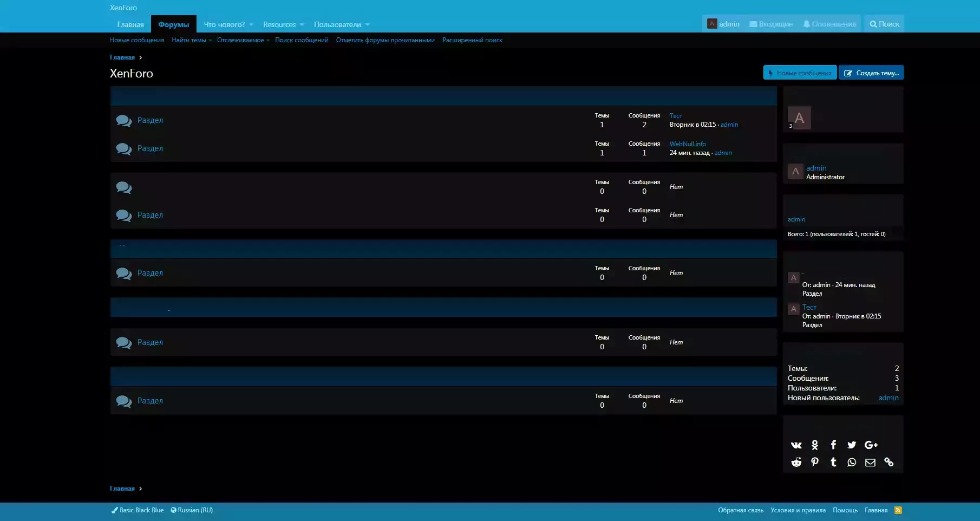Screen dimensions: 980x521
Task: Share the forum on VK
Action: point(796,445)
